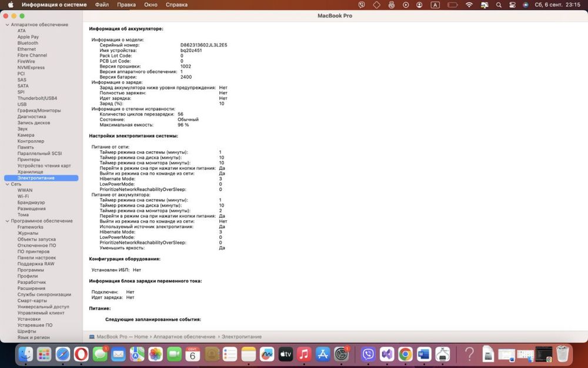The height and width of the screenshot is (368, 588).
Task: Select 'Wi-Fi' under Сеть
Action: point(23,197)
